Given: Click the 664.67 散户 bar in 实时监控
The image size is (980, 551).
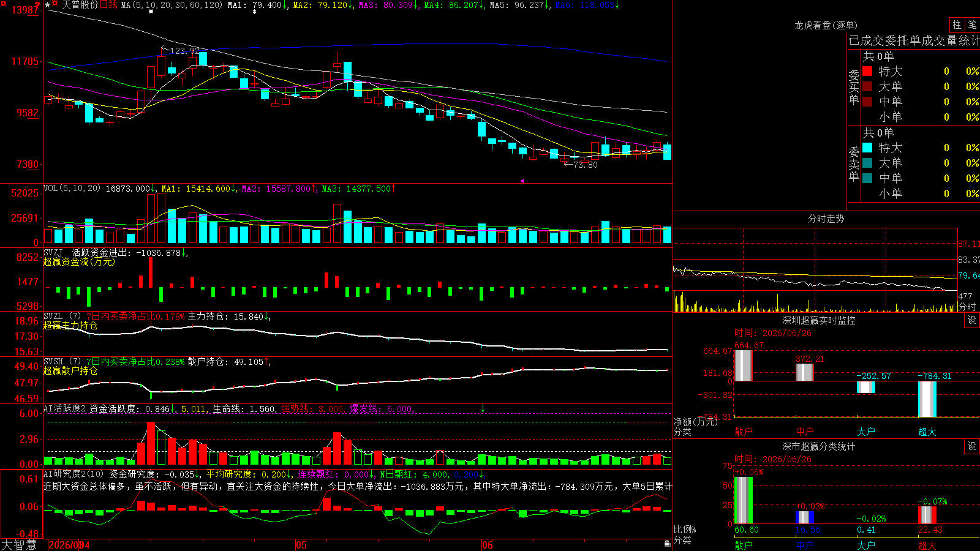Looking at the screenshot, I should point(743,365).
